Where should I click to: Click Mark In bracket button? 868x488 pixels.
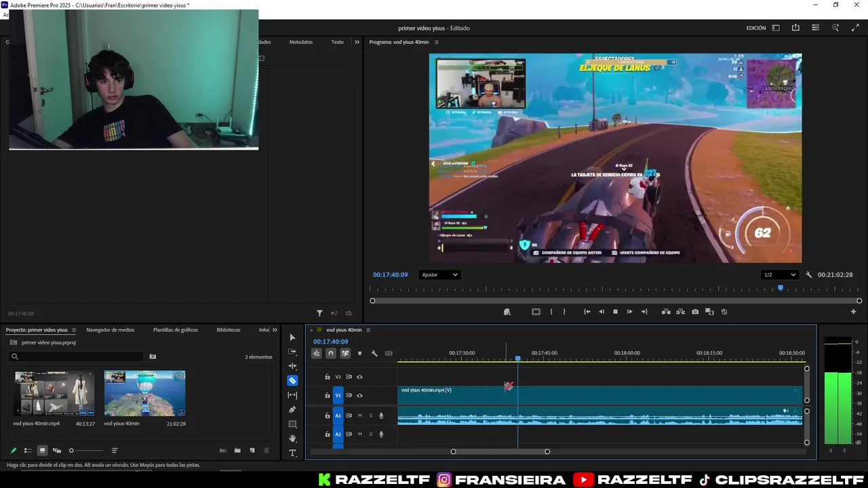pos(551,312)
